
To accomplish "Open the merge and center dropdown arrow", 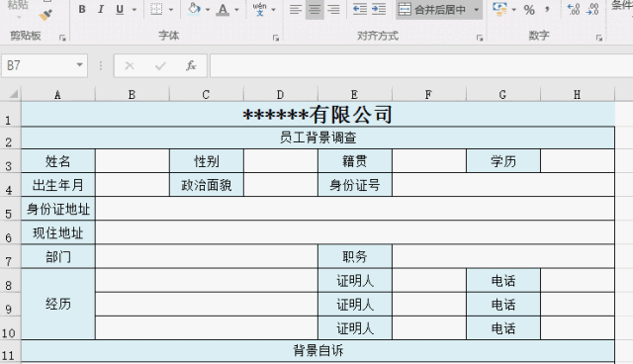I will (477, 9).
